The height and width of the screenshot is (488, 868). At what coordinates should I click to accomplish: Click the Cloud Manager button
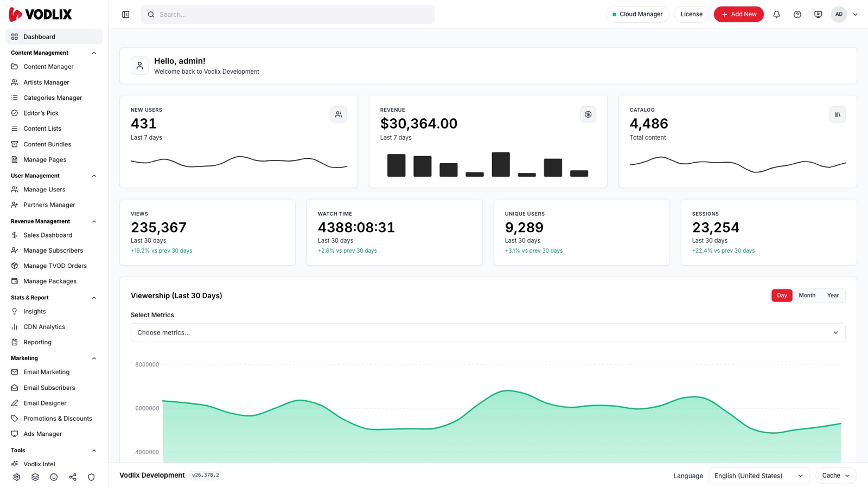tap(637, 15)
